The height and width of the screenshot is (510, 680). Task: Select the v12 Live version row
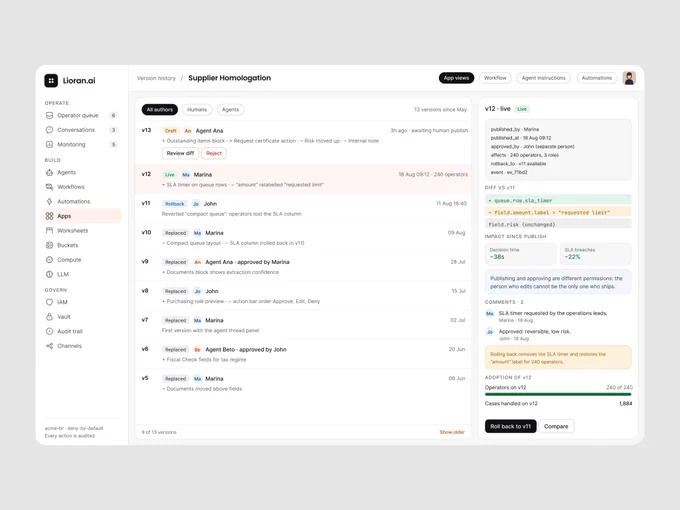(303, 179)
